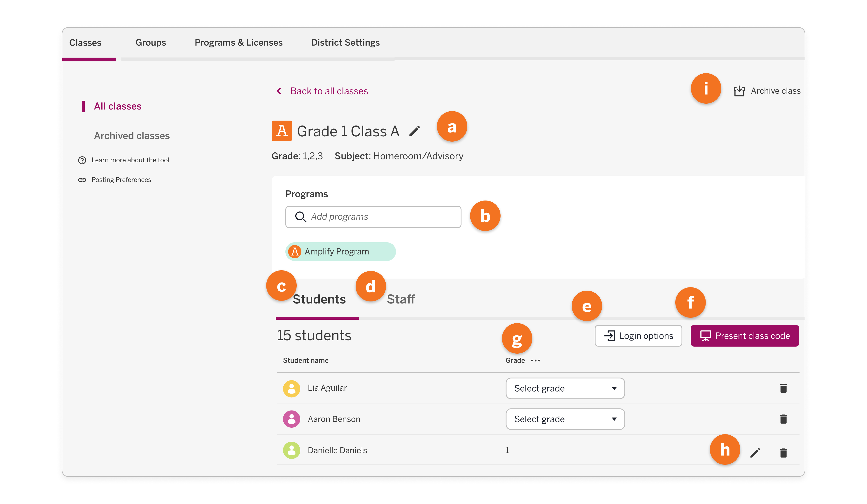Viewport: 867px width, 504px height.
Task: Open the District Settings tab
Action: click(x=345, y=42)
